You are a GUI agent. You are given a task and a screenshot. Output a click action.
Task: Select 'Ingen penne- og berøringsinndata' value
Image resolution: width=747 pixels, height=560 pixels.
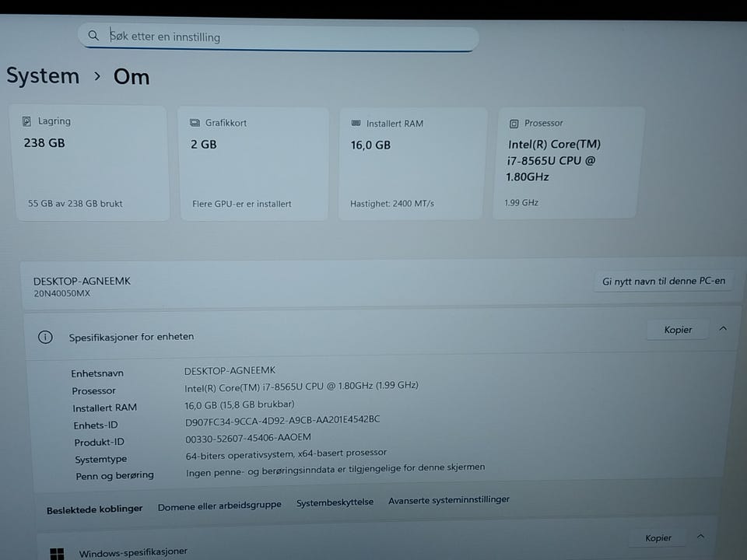[335, 470]
